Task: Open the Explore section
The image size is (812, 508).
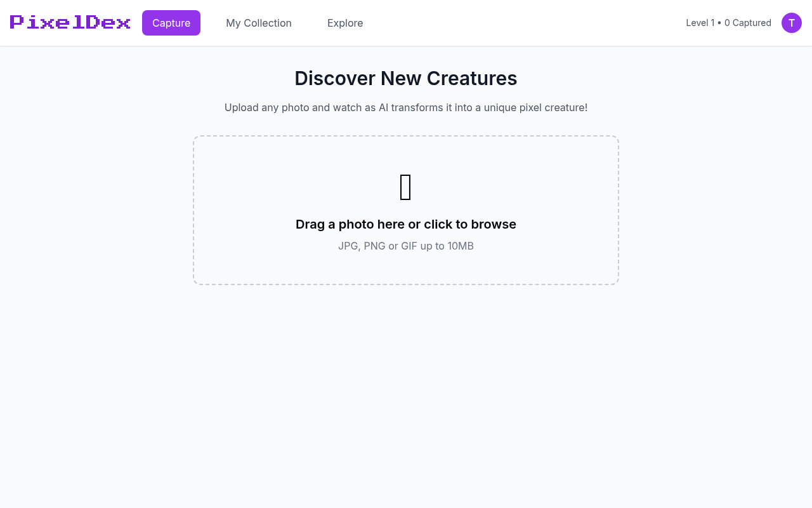Action: 345,23
